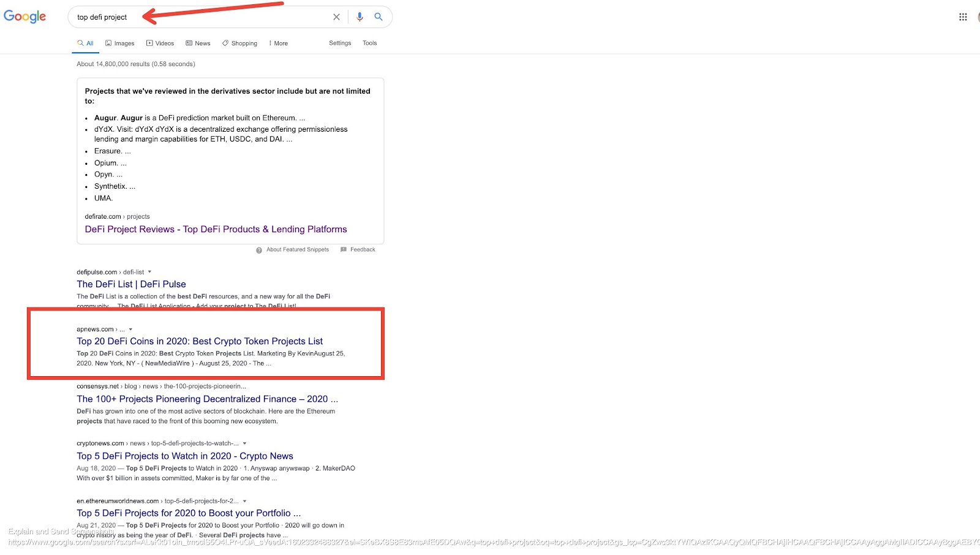
Task: Expand dropdown arrow next to cryptonews.com URL
Action: click(244, 444)
